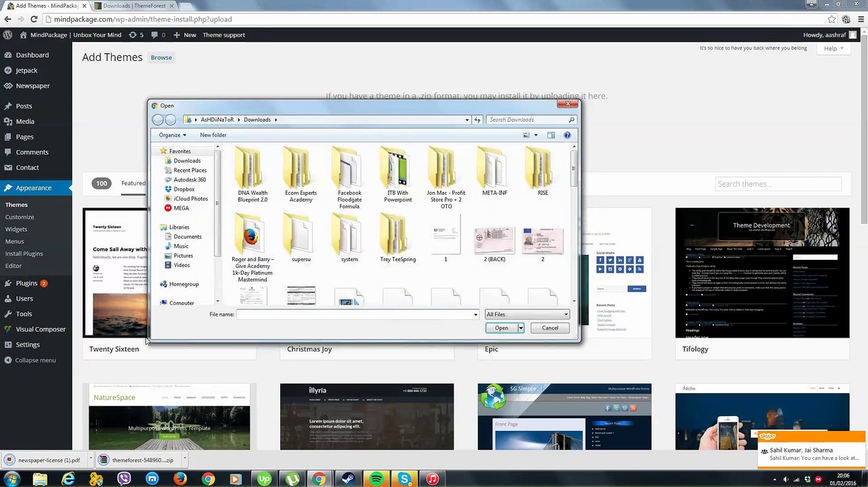Viewport: 868px width, 487px height.
Task: Open Visual Composer in sidebar
Action: click(36, 329)
